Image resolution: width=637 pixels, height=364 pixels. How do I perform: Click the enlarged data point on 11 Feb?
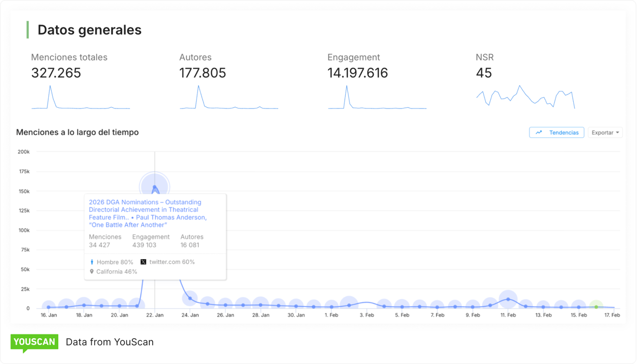(x=508, y=300)
